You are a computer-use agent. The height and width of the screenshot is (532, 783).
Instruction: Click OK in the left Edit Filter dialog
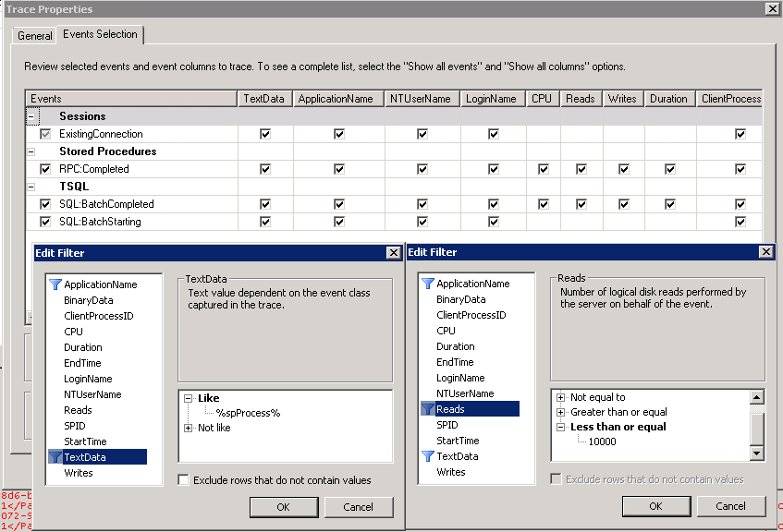click(284, 507)
